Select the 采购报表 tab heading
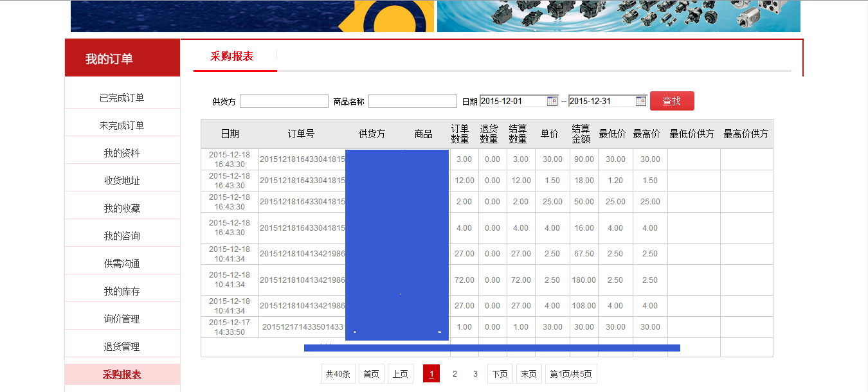 232,57
